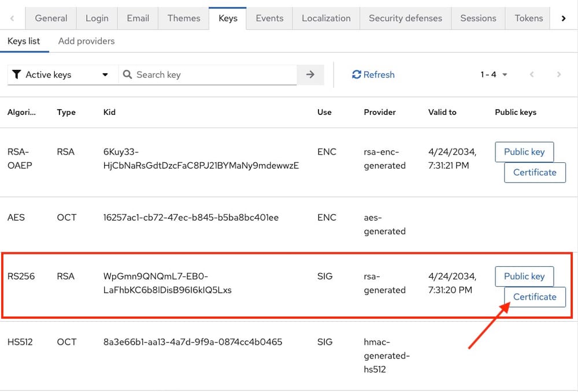Click the Valid to column header
The width and height of the screenshot is (578, 392).
(442, 112)
